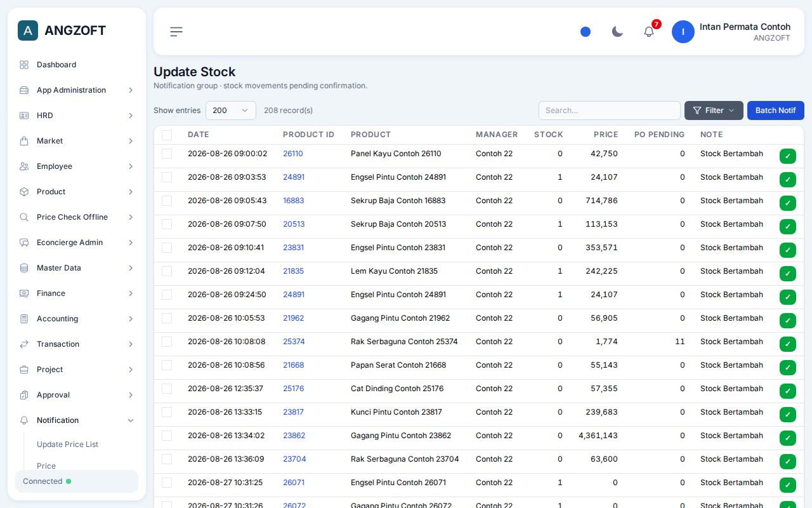This screenshot has width=812, height=508.
Task: Click the Search input field
Action: [x=610, y=110]
